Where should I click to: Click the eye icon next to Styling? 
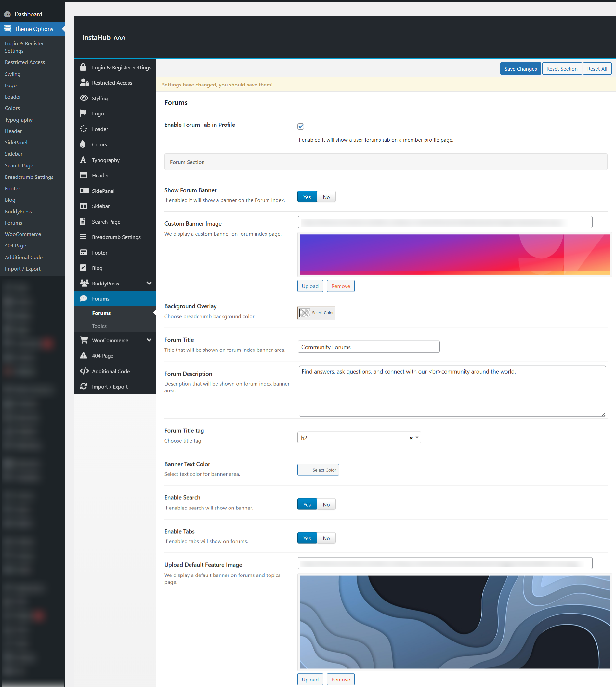tap(84, 98)
